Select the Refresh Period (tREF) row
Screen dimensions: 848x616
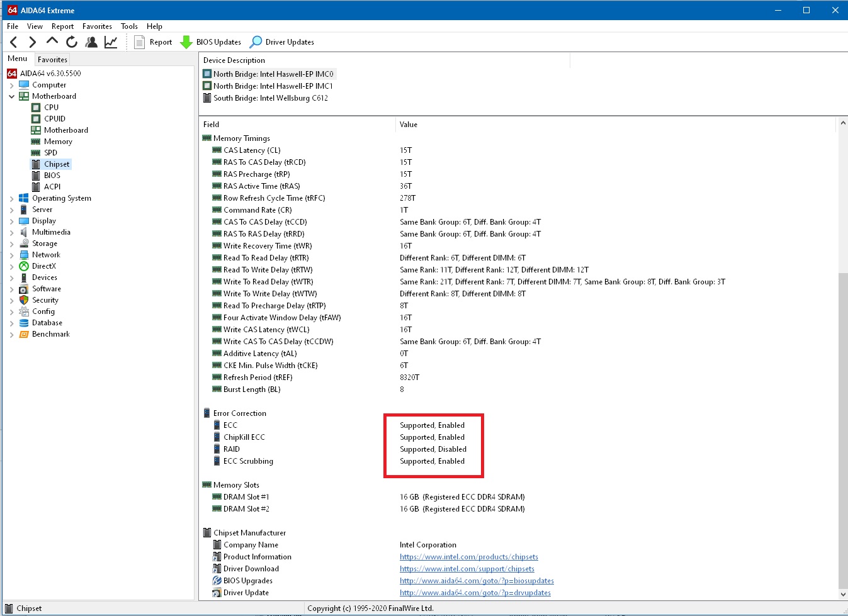click(x=519, y=378)
